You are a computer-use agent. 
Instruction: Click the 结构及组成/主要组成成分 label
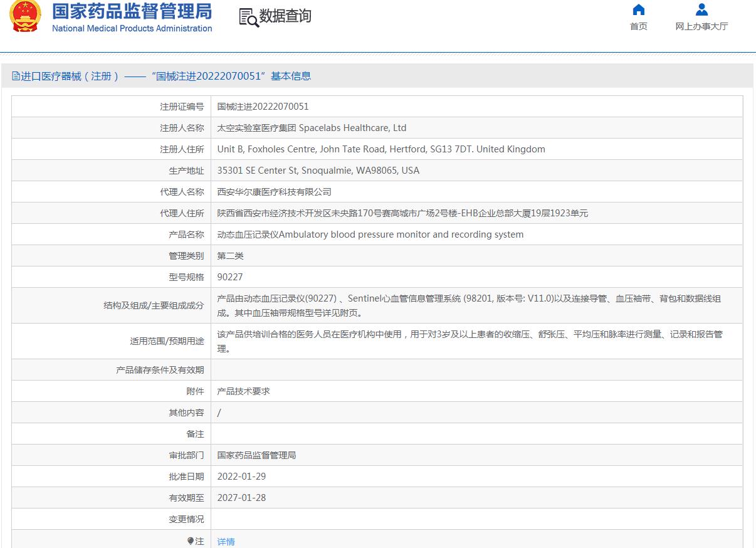click(154, 305)
